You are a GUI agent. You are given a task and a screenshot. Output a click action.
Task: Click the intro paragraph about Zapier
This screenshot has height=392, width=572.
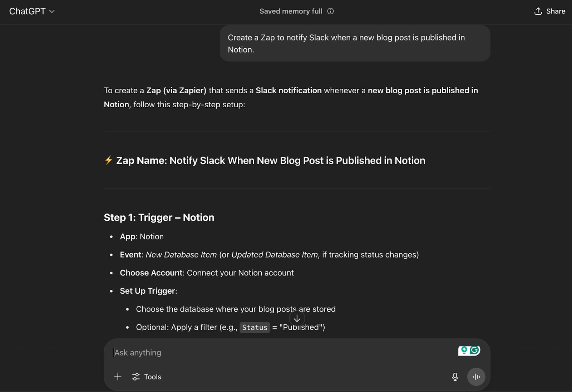coord(291,97)
